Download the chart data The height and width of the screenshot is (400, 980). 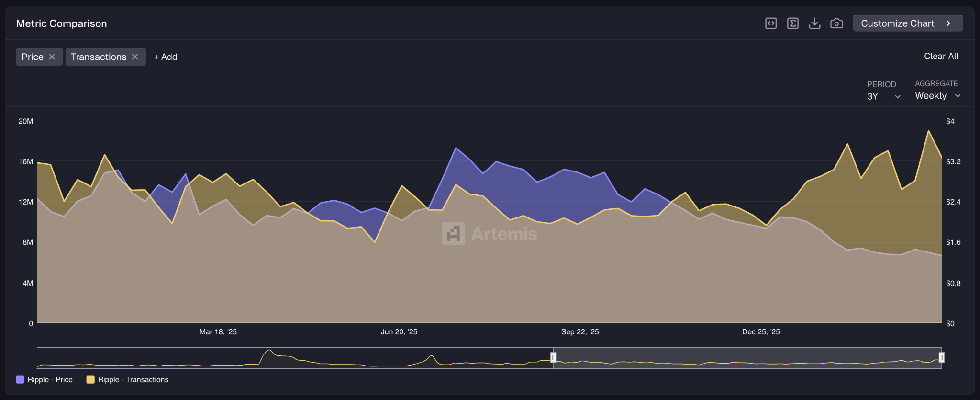814,23
